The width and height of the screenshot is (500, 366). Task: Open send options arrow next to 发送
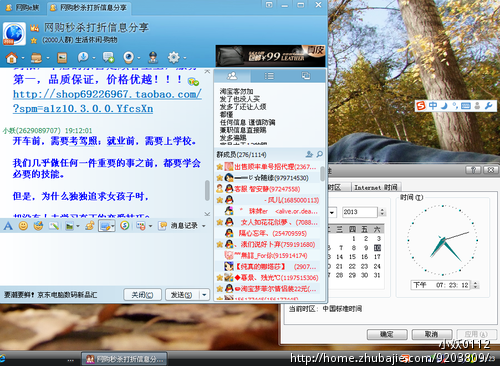point(204,295)
